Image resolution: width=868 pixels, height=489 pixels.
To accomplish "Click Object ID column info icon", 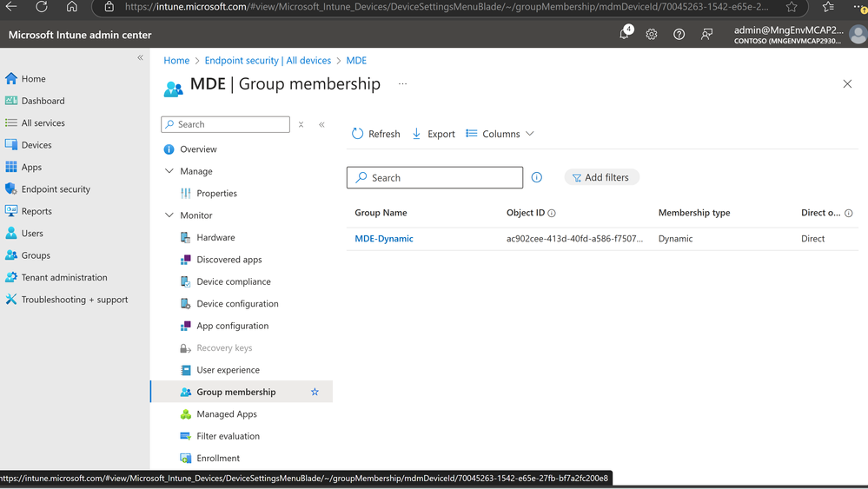I will [552, 214].
